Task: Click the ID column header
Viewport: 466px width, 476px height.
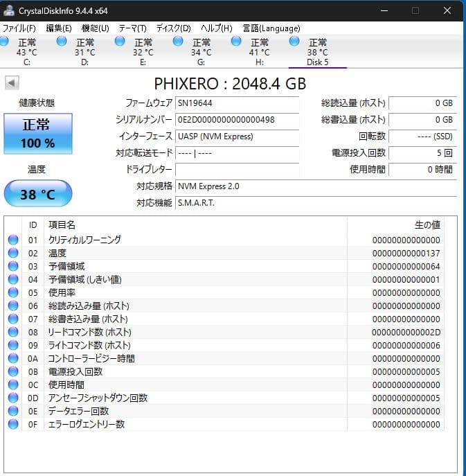Action: 33,225
